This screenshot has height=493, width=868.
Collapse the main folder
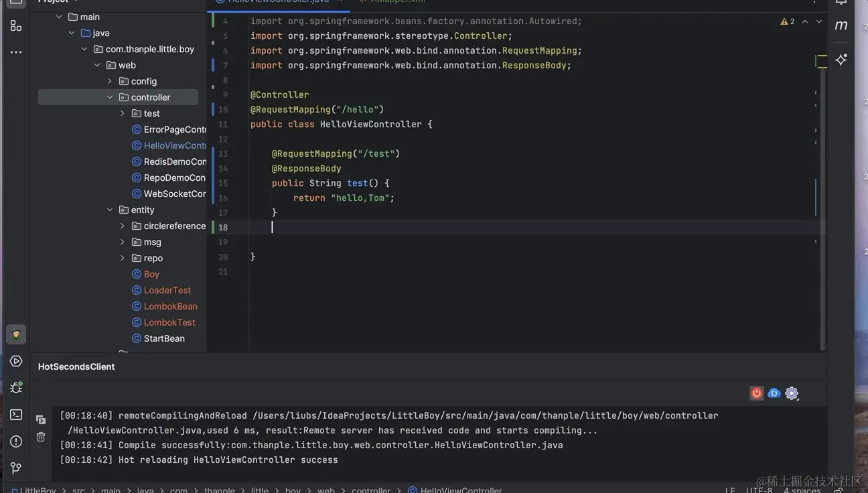coord(59,17)
